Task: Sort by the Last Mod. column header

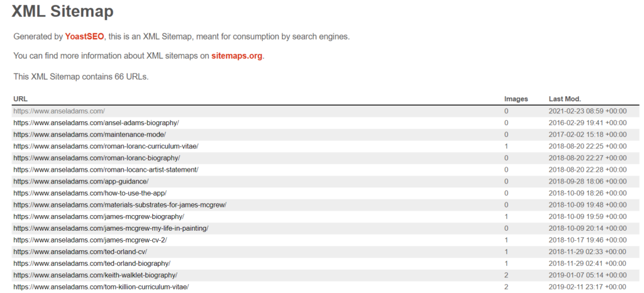Action: click(565, 99)
